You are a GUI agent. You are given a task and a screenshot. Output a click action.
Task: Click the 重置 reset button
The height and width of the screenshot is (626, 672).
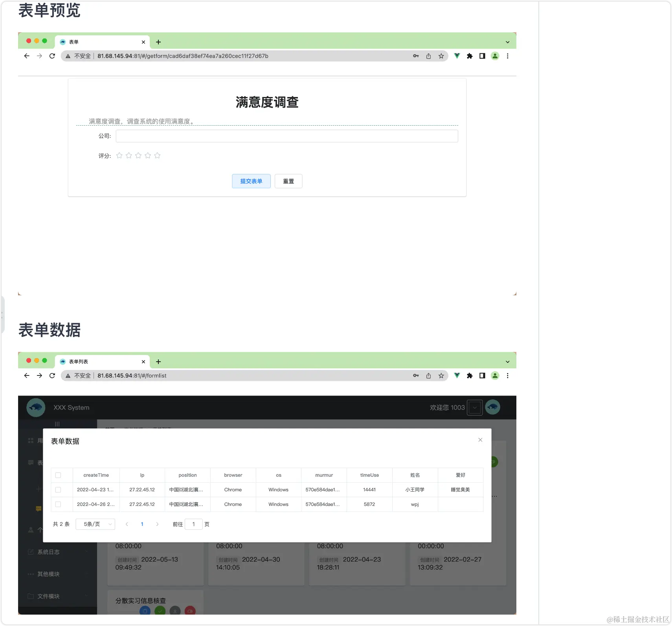click(288, 181)
